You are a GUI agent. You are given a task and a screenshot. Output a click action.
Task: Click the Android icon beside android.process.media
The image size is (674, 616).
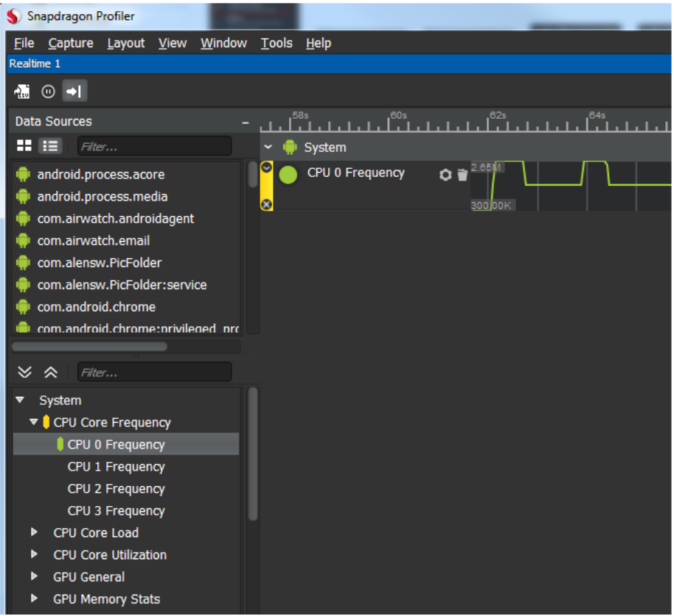23,196
